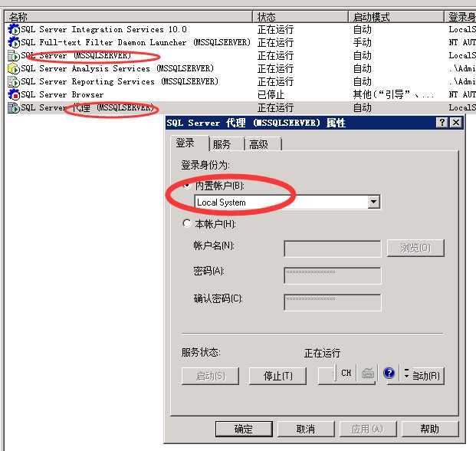
Task: Close the 代理 属性 dialog
Action: click(456, 123)
